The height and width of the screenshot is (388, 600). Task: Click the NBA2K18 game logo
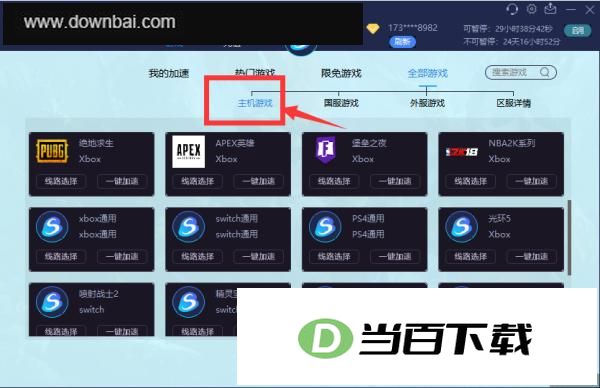click(461, 152)
